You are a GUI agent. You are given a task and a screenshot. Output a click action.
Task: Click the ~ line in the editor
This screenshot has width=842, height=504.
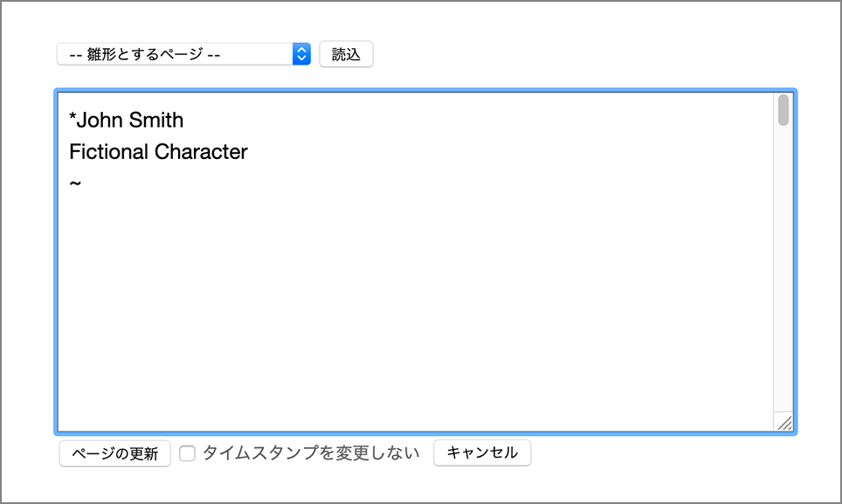point(76,183)
